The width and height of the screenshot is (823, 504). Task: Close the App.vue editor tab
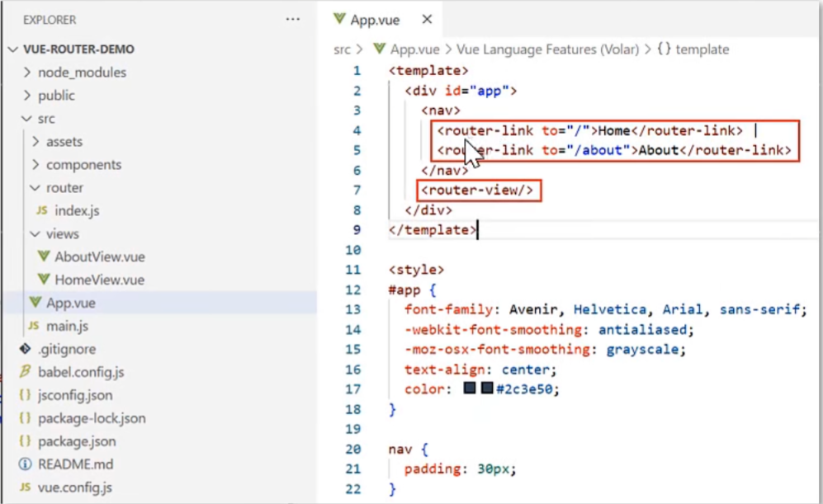click(x=427, y=20)
